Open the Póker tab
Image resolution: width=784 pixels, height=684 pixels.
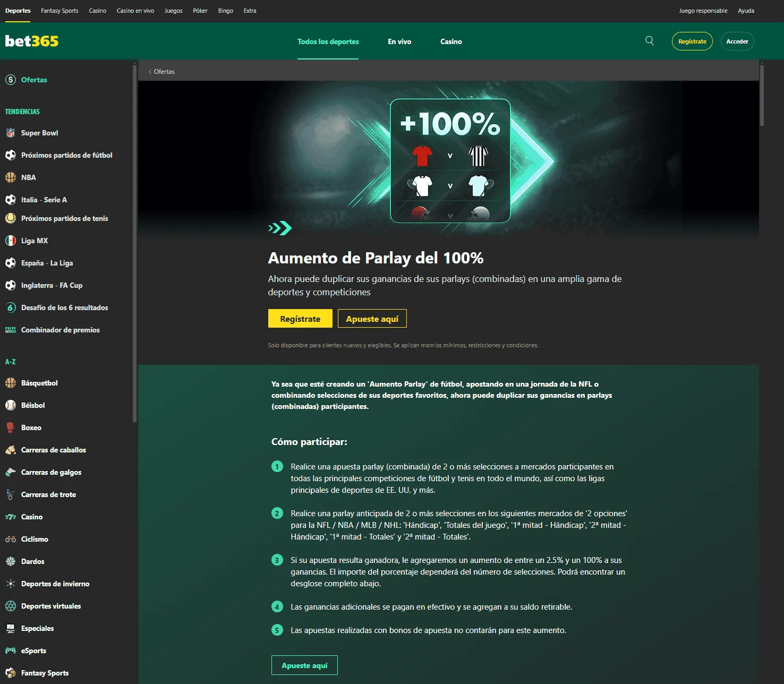point(200,11)
